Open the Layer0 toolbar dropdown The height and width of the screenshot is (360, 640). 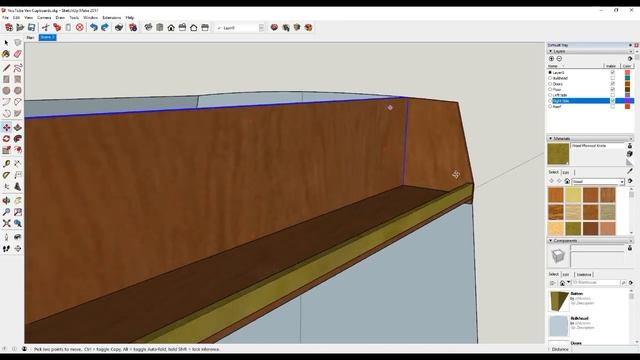tap(261, 28)
